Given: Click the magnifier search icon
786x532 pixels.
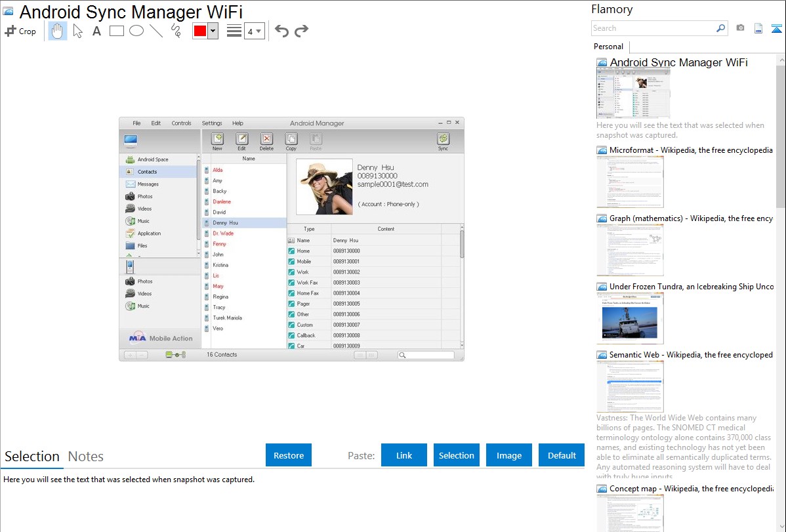Looking at the screenshot, I should [721, 28].
